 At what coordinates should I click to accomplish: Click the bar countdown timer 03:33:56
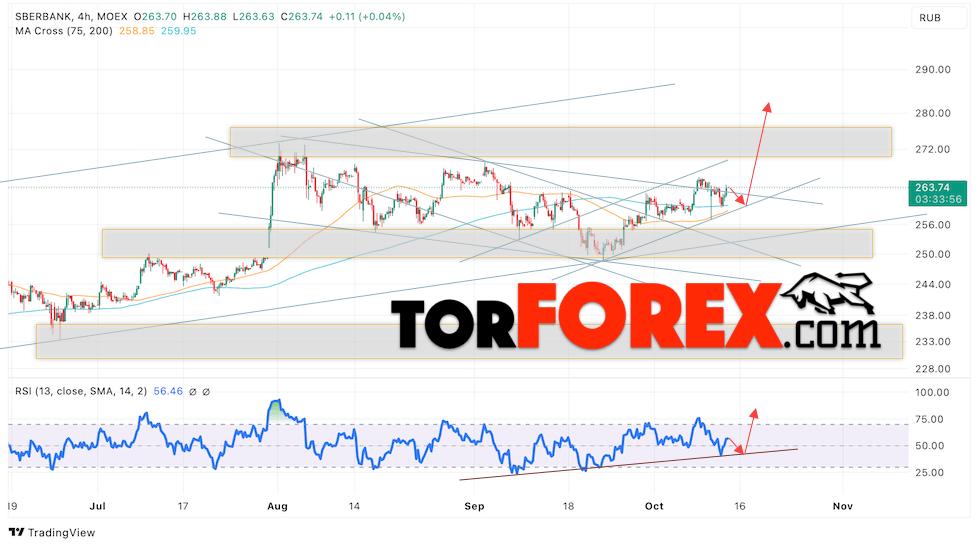[938, 199]
